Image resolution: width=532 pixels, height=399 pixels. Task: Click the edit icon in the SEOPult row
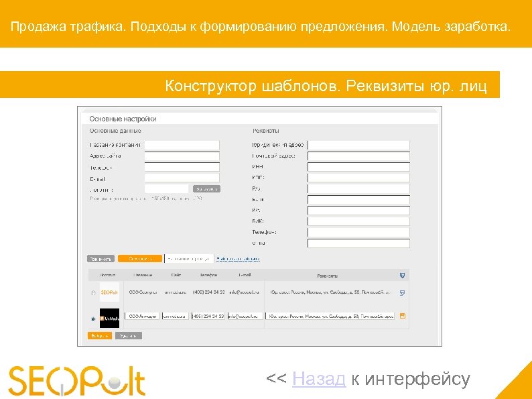[402, 293]
